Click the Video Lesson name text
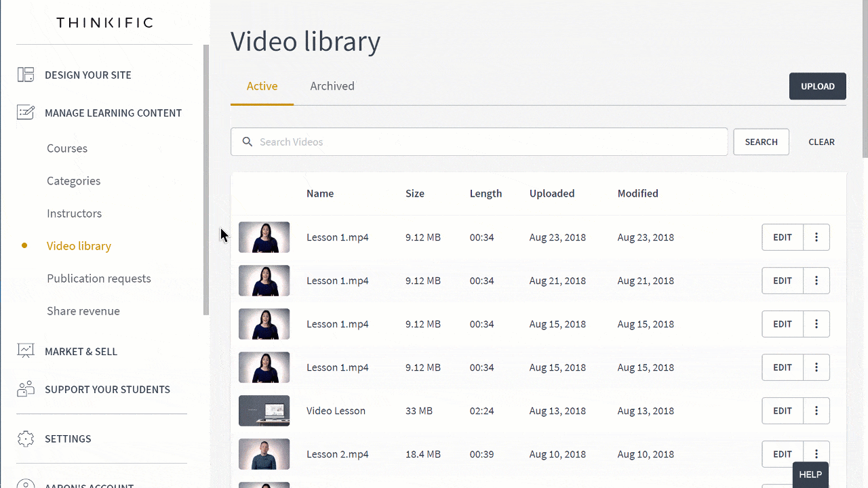This screenshot has width=868, height=488. pos(336,411)
